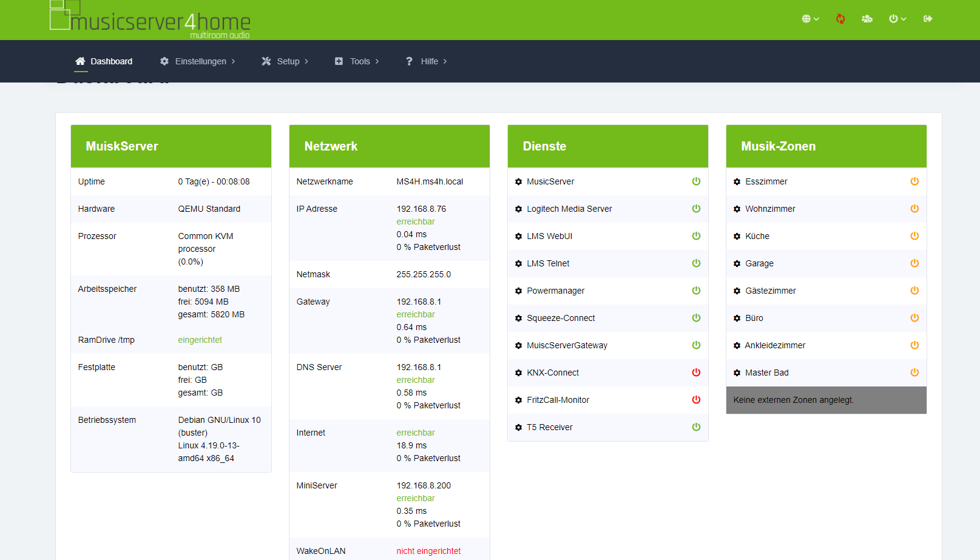Viewport: 980px width, 560px height.
Task: Click the gear icon beside Logitech Media Server
Action: click(x=518, y=209)
